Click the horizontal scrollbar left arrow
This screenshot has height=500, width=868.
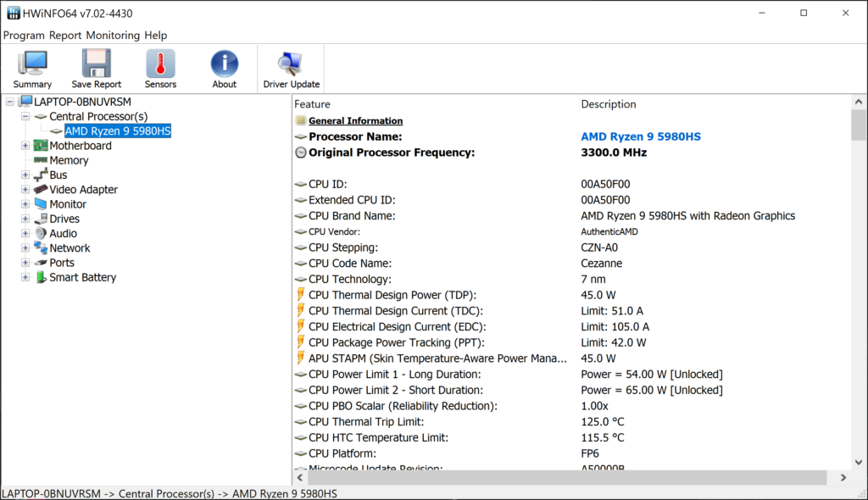tap(300, 477)
